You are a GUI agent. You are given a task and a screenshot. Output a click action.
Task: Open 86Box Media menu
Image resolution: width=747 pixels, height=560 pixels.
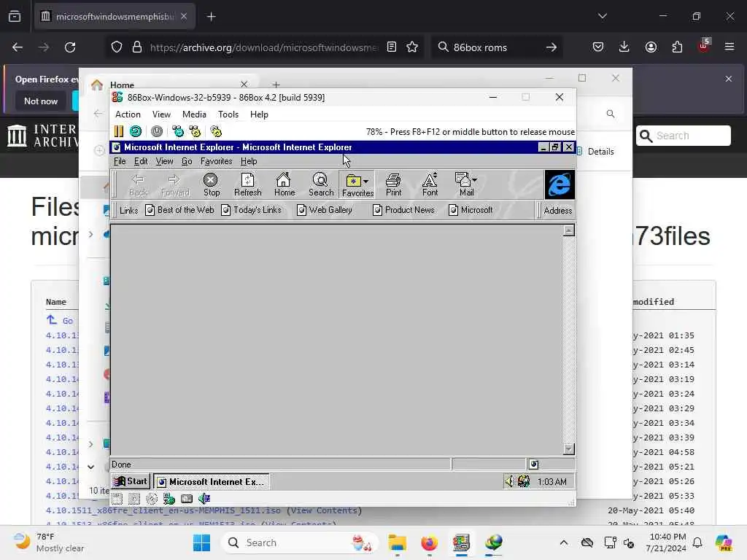[x=194, y=114]
